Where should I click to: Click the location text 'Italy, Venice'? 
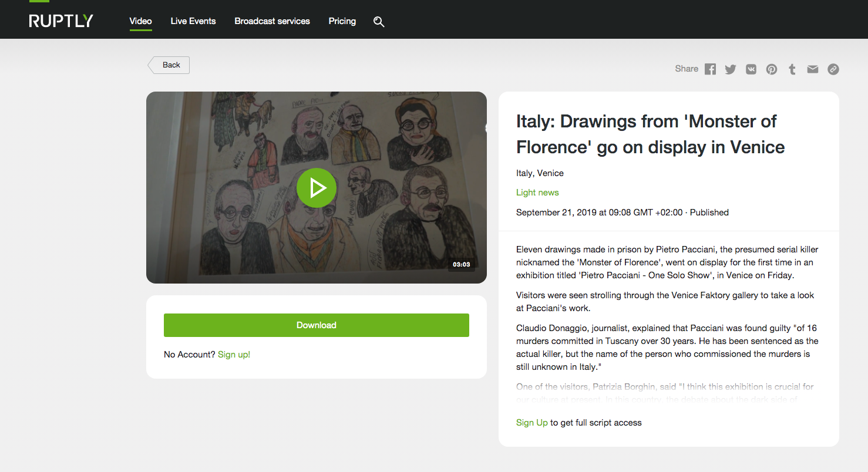click(540, 173)
